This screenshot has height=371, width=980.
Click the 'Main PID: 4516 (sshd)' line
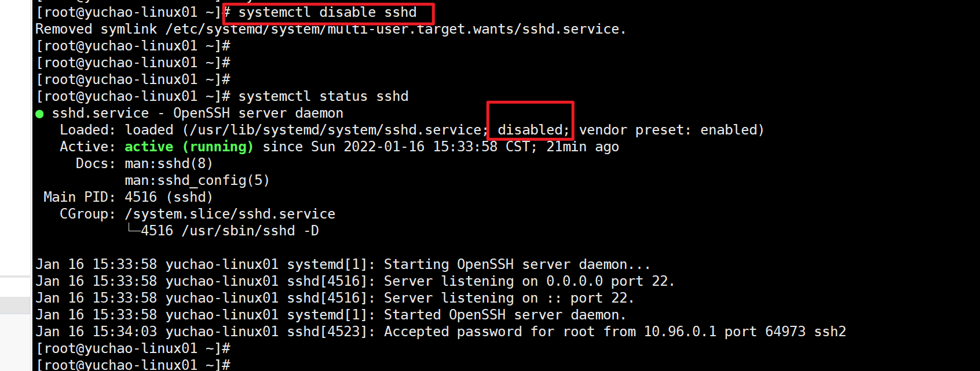point(128,197)
